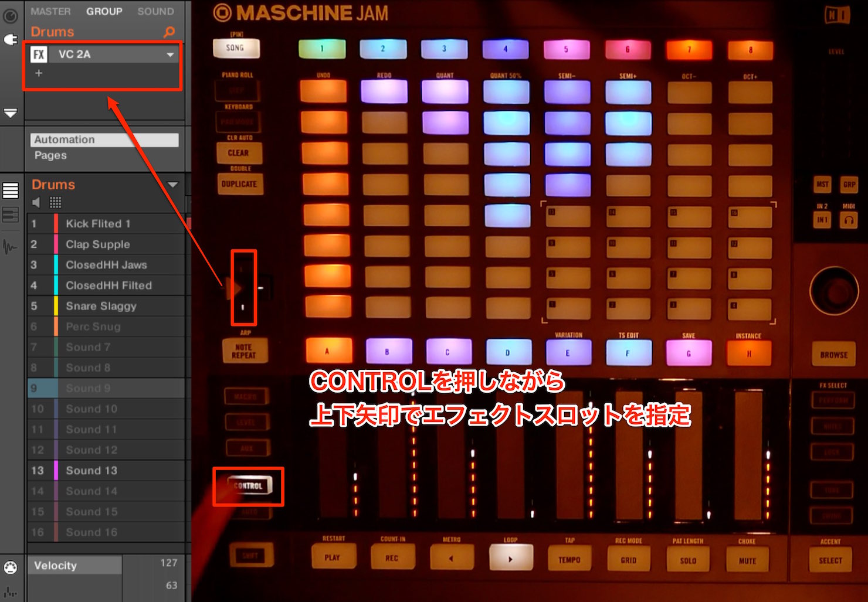The height and width of the screenshot is (602, 868).
Task: Click the Maschine Jam encoder knob
Action: click(834, 291)
